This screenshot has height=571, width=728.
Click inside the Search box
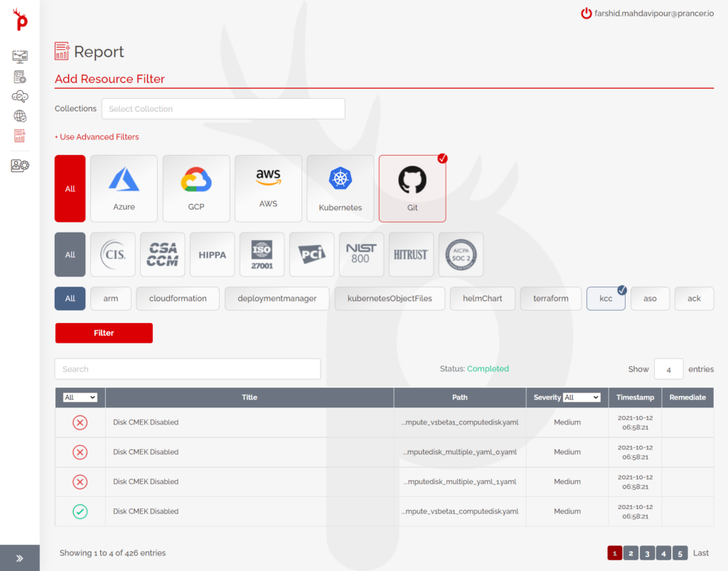coord(187,368)
